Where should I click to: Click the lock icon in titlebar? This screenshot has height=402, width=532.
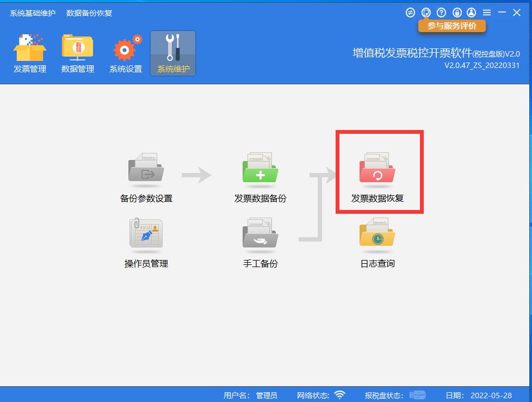pyautogui.click(x=457, y=12)
